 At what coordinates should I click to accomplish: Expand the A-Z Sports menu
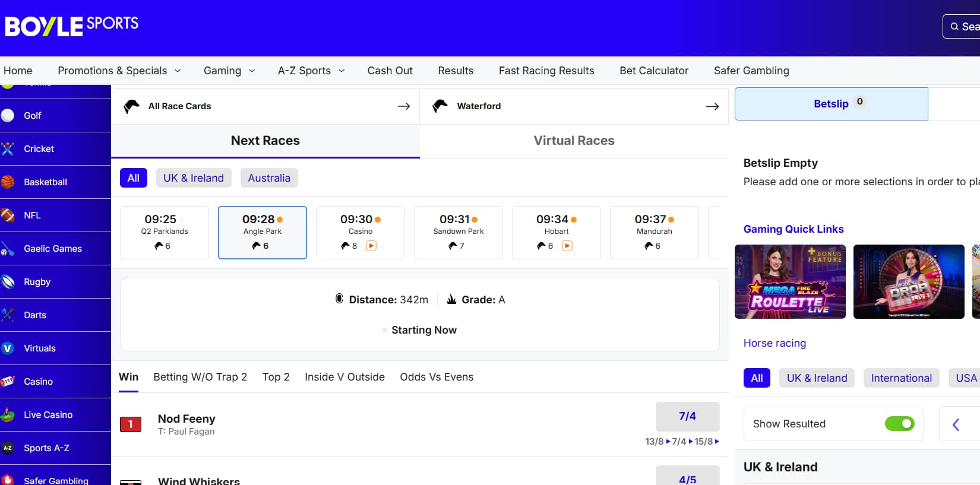311,71
